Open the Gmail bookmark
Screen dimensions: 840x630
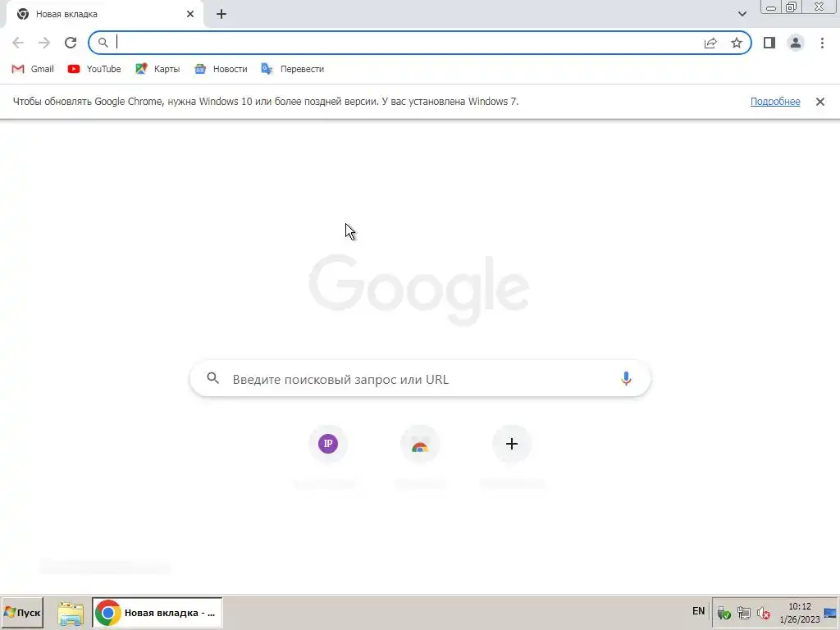click(x=33, y=69)
